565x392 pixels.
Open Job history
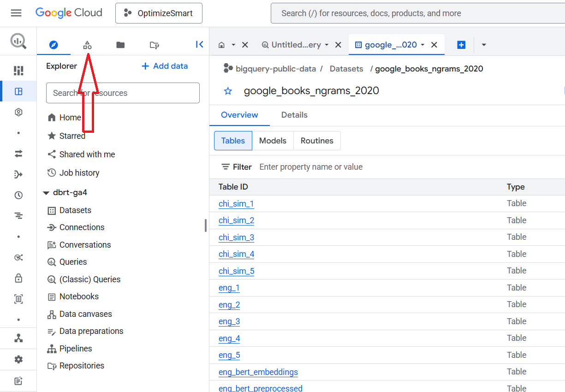[73, 173]
